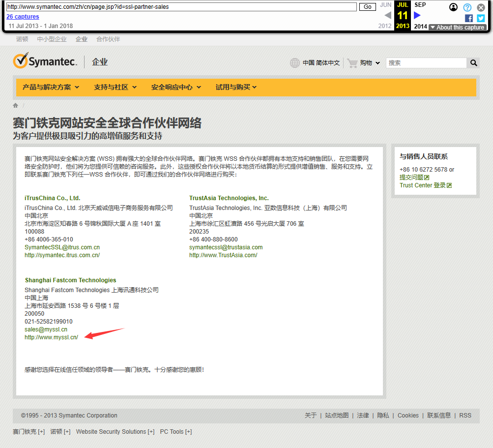493x448 pixels.
Task: Expand the 安全响应中心 menu
Action: [176, 87]
